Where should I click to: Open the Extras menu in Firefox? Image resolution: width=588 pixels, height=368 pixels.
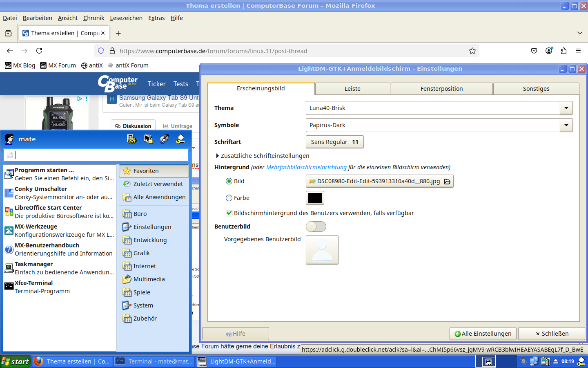(x=156, y=18)
